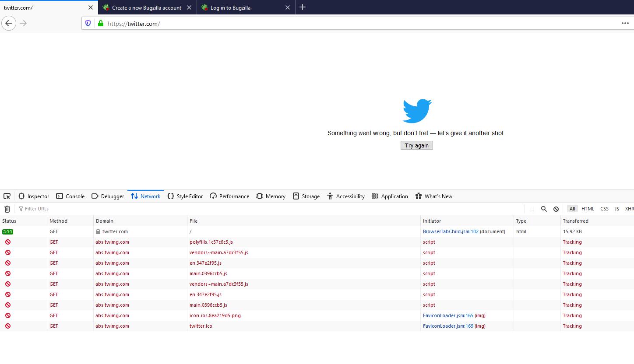Toggle the network request search panel
634x364 pixels.
(544, 209)
